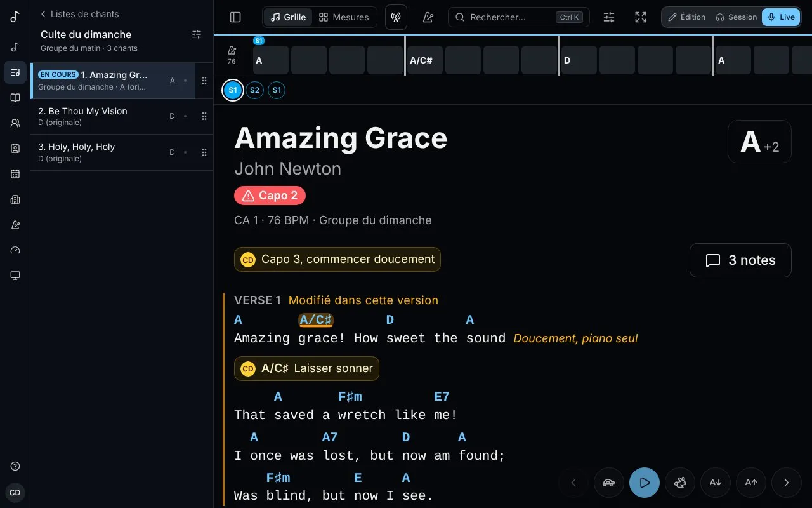Click the broadcast antenna icon
812x508 pixels.
tap(396, 17)
